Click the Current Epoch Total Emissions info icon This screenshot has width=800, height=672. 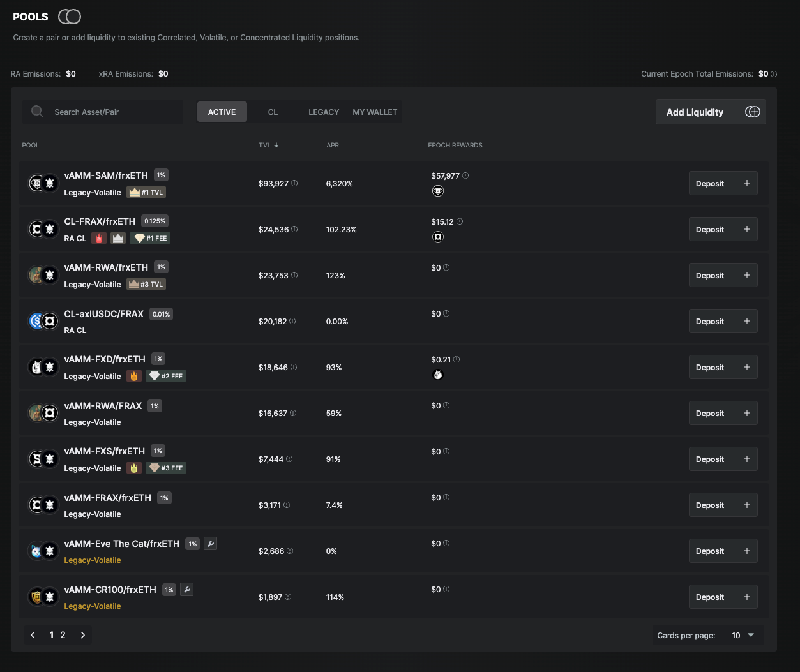point(774,74)
